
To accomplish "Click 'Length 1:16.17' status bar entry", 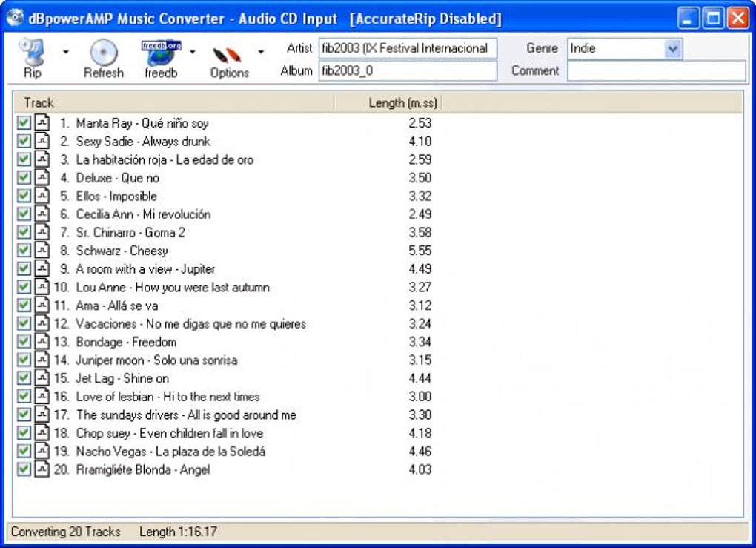I will coord(178,532).
